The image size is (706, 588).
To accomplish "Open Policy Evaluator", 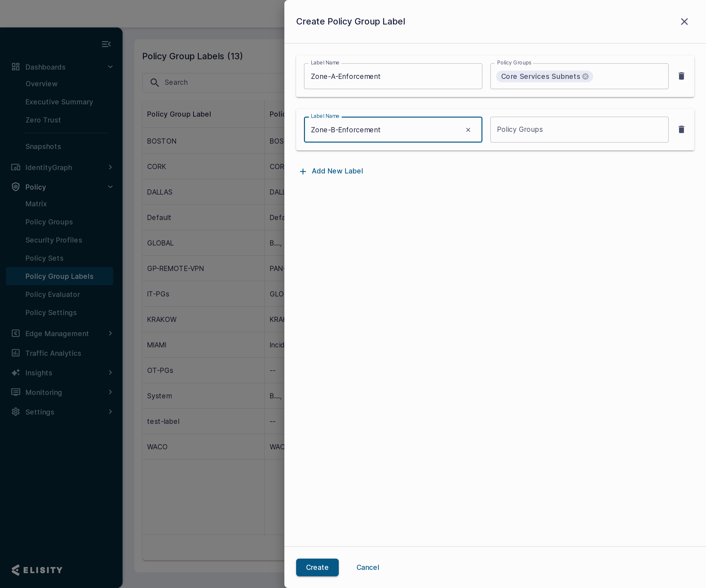I will tap(53, 295).
